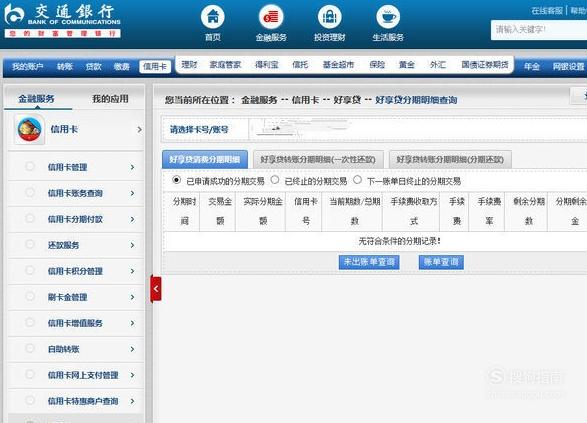Select 下一账单日终止的分期交易 radio button
This screenshot has height=423, width=587.
(357, 180)
